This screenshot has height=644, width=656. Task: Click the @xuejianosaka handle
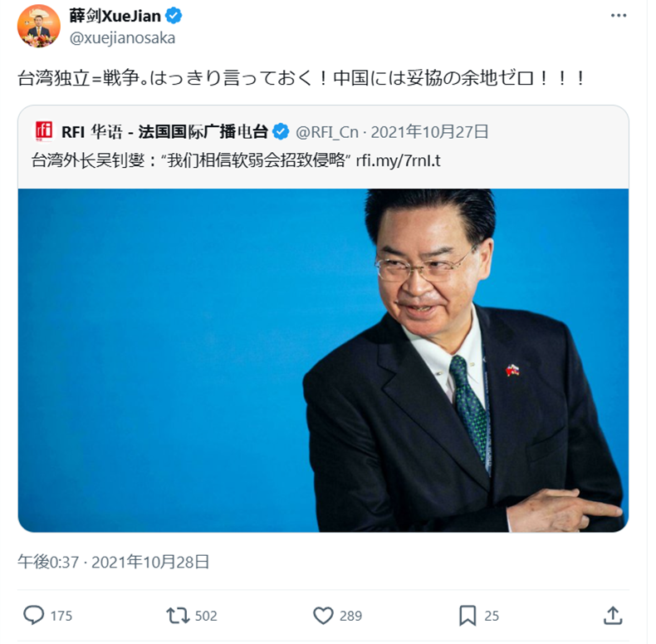click(x=122, y=38)
